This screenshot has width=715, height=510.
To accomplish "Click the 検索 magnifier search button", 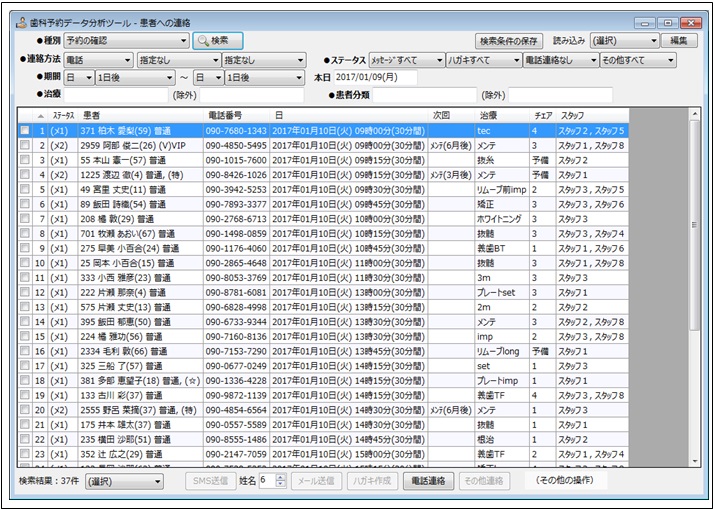I will pos(217,41).
